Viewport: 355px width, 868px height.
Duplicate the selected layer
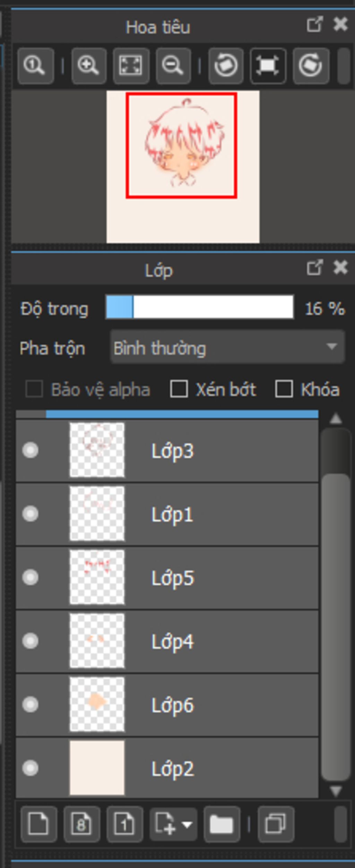(x=276, y=824)
